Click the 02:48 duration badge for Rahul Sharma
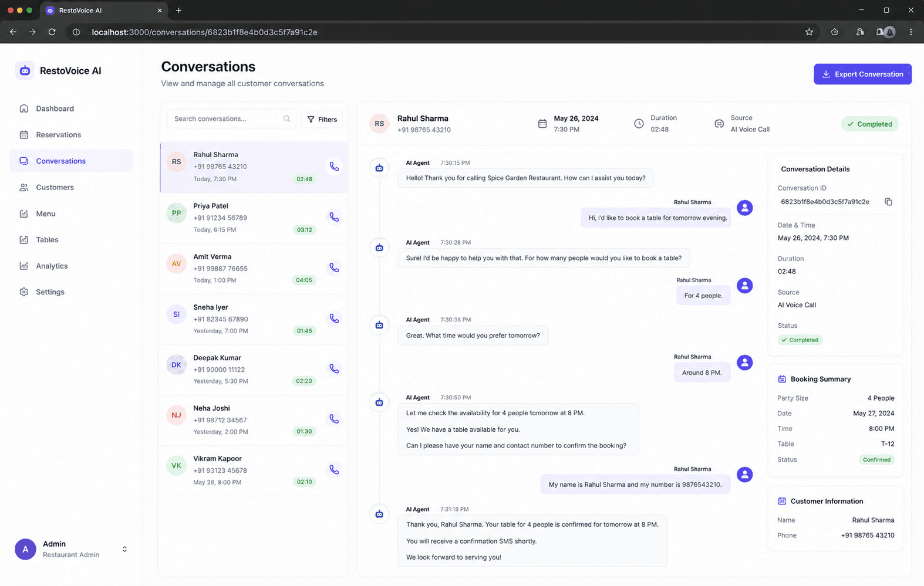 304,179
